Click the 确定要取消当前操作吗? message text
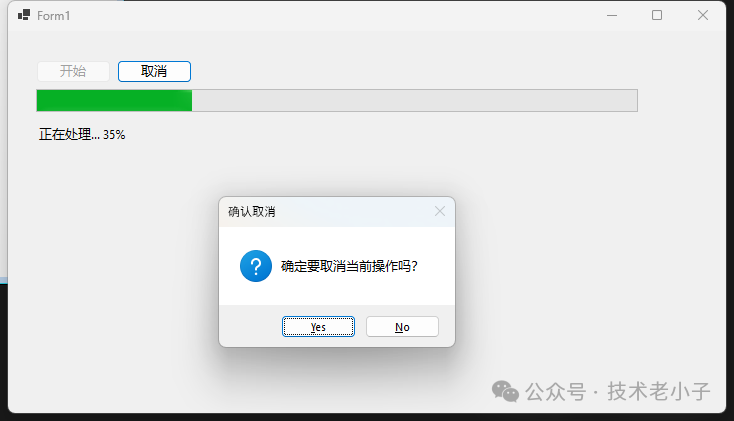This screenshot has height=421, width=734. click(x=349, y=266)
